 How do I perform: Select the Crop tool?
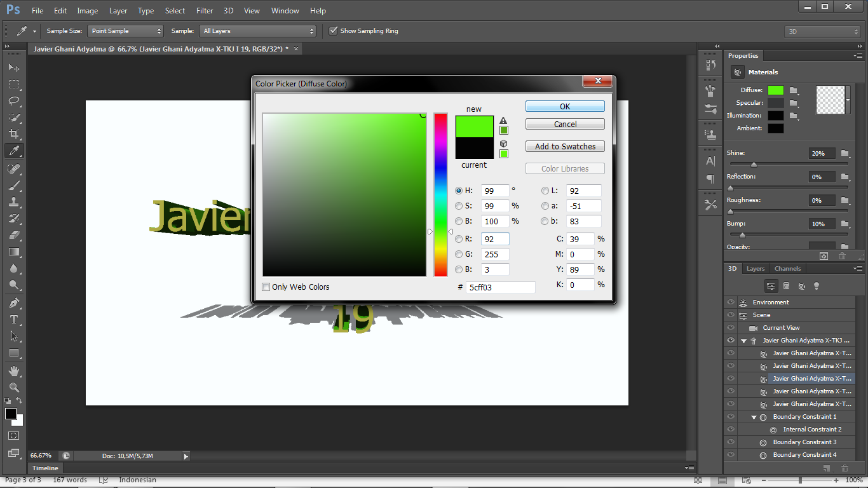(13, 134)
